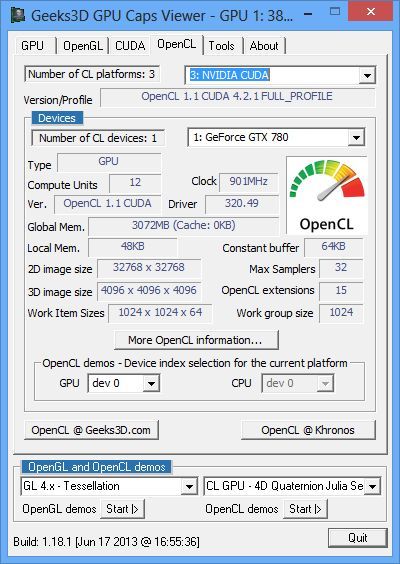Click the 2D image size value 32768 x 32768
Viewport: 400px width, 564px height.
[149, 268]
